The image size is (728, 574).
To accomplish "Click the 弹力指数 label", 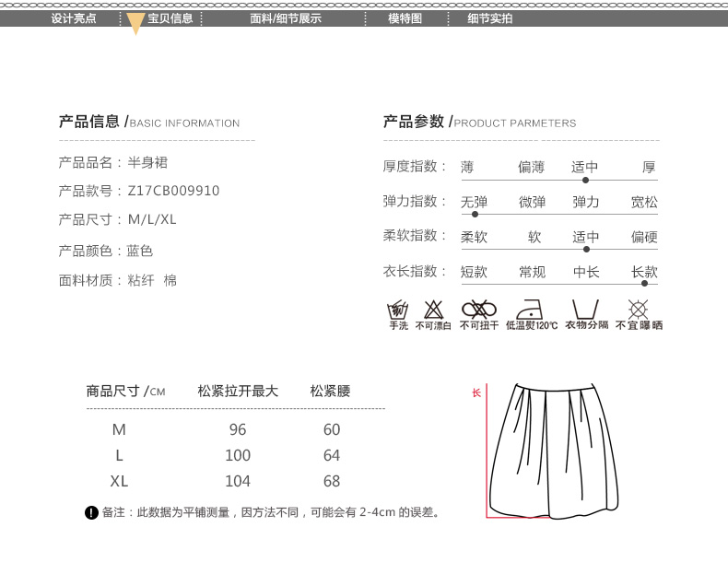I will pyautogui.click(x=414, y=202).
